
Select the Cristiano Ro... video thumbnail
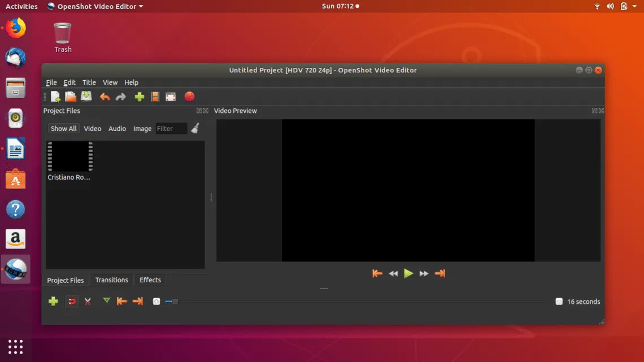tap(70, 157)
